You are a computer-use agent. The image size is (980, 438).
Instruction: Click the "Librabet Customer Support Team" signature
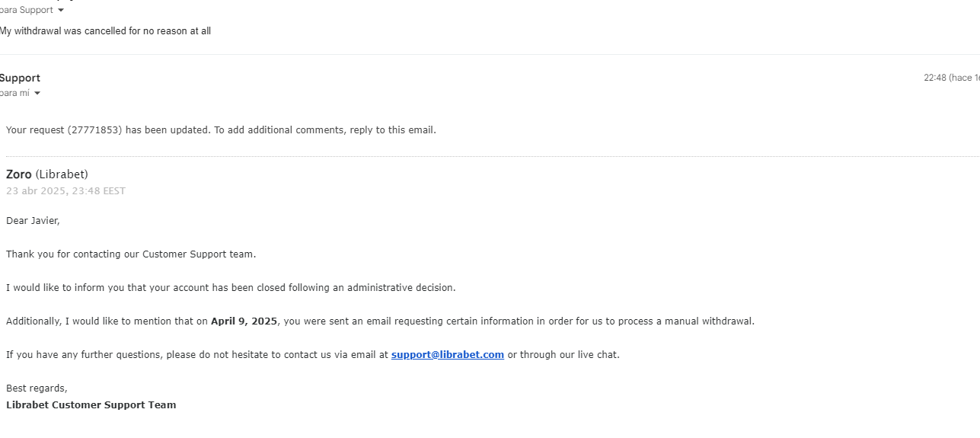tap(91, 405)
